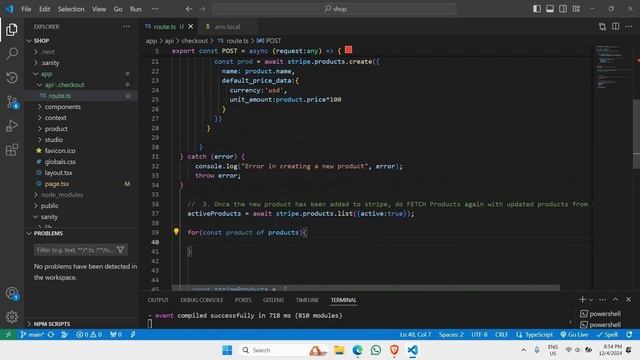Image resolution: width=640 pixels, height=360 pixels.
Task: Open the Search view in activity bar
Action: pos(12,53)
